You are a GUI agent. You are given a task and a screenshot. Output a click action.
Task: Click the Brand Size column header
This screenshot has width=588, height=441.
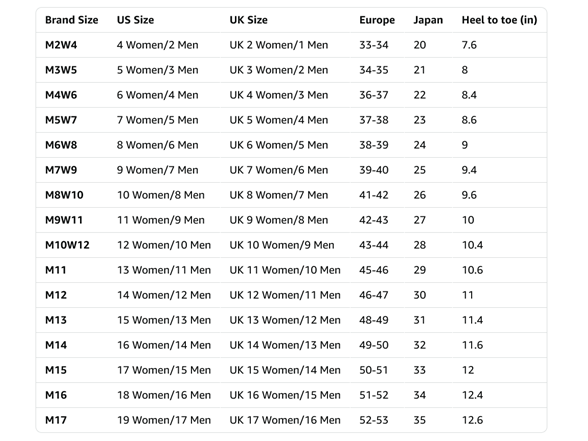click(x=72, y=20)
